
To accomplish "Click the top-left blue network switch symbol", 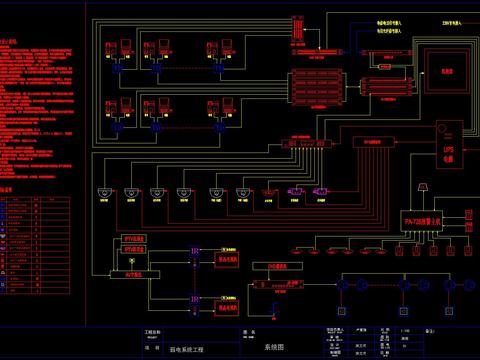I will [117, 69].
